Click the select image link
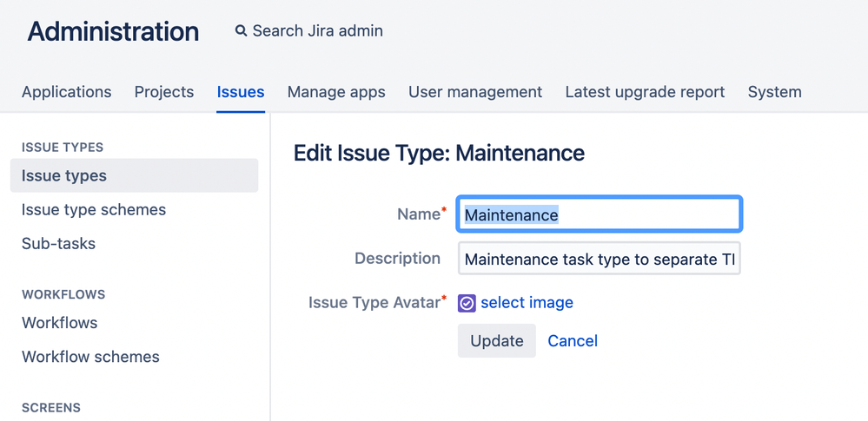 click(527, 303)
